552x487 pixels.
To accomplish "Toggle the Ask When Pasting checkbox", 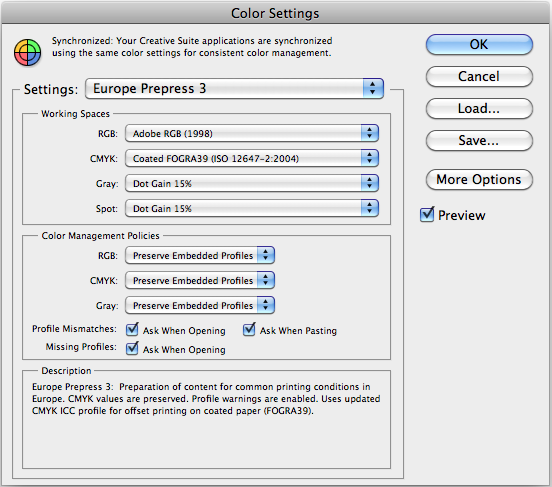I will pos(249,330).
